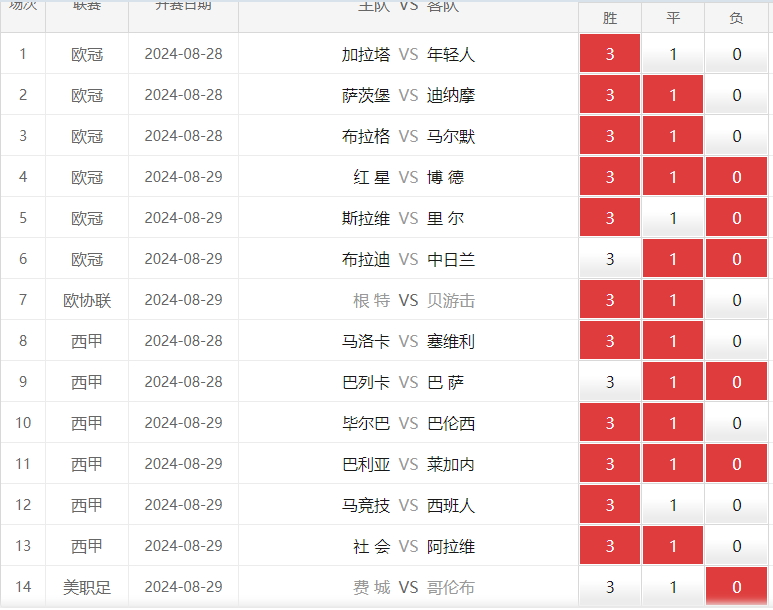The width and height of the screenshot is (773, 610).
Task: Toggle 负 (0) for 马洛卡 VS 塞维利
Action: tap(737, 340)
